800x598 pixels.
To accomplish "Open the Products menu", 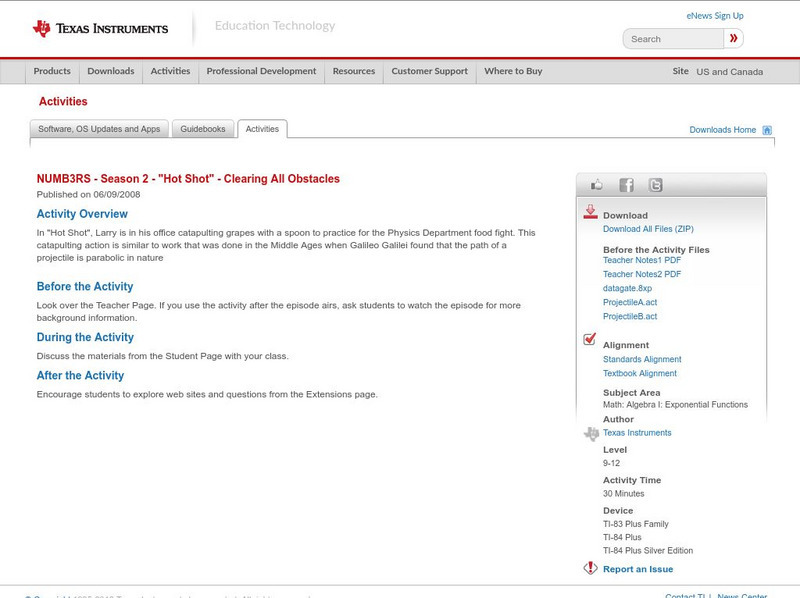I will pyautogui.click(x=52, y=71).
